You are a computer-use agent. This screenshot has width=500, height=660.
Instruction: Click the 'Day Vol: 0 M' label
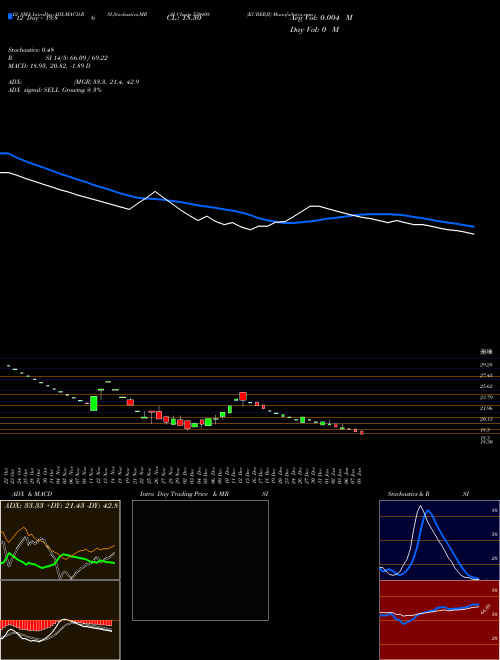[314, 30]
